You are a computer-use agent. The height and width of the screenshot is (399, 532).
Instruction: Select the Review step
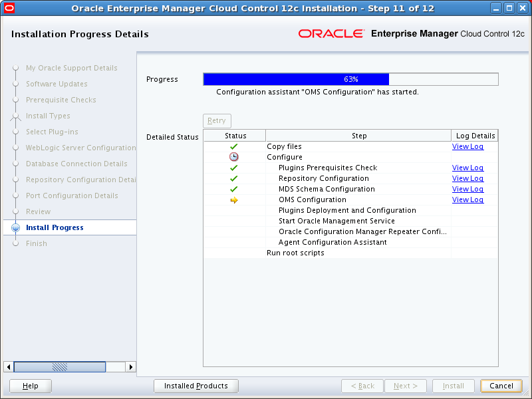tap(39, 211)
